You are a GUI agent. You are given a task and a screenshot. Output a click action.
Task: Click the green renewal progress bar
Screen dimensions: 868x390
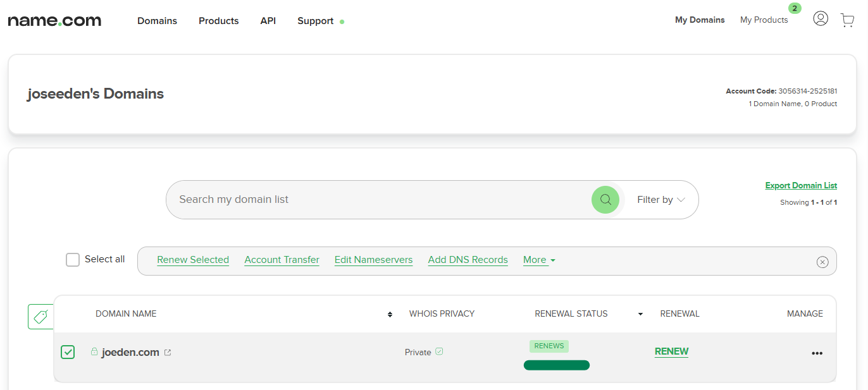557,365
